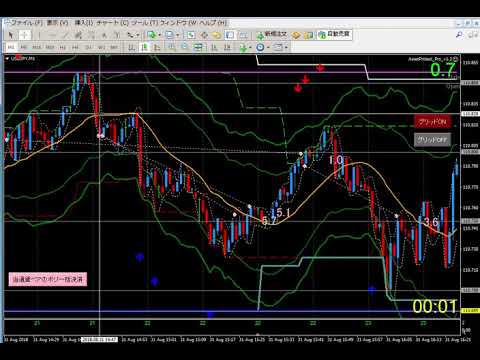The height and width of the screenshot is (360, 480).
Task: Open the チャート(C) menu
Action: click(x=112, y=23)
